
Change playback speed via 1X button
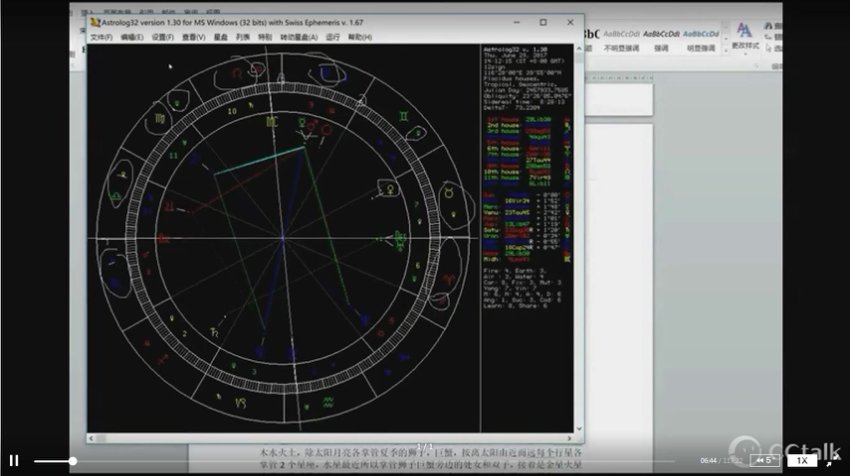click(x=802, y=460)
